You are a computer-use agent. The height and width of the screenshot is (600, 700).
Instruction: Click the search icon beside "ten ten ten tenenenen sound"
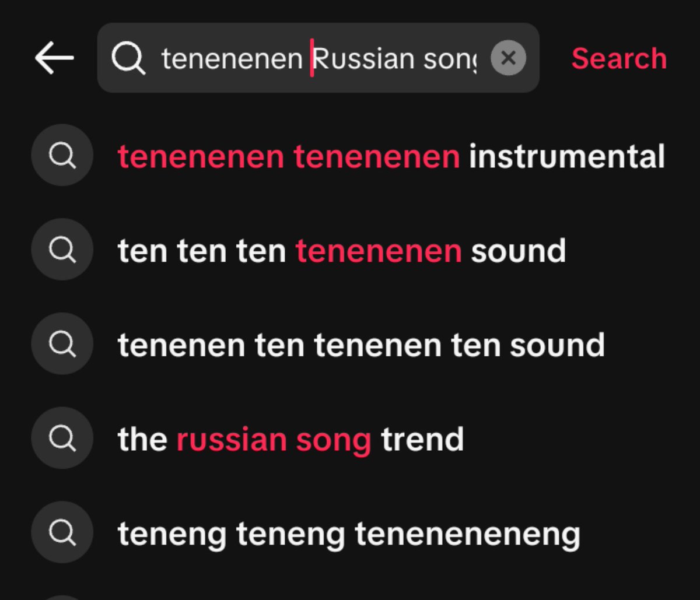[62, 250]
